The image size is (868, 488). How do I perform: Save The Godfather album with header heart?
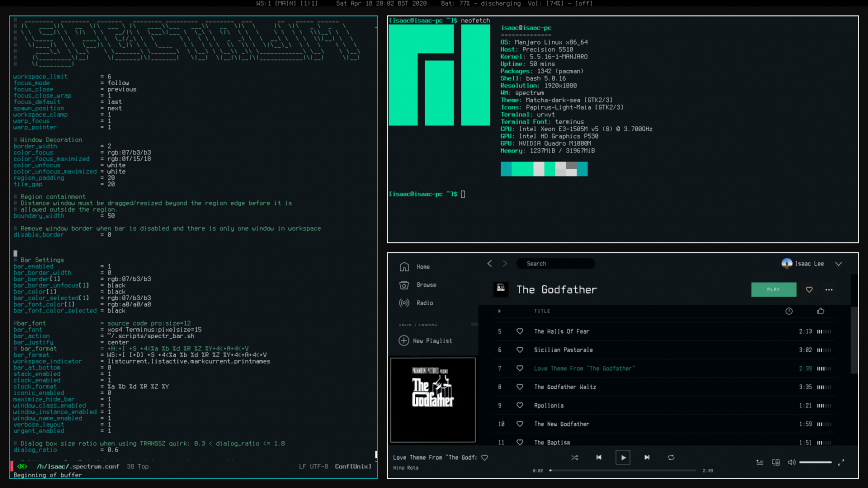809,289
